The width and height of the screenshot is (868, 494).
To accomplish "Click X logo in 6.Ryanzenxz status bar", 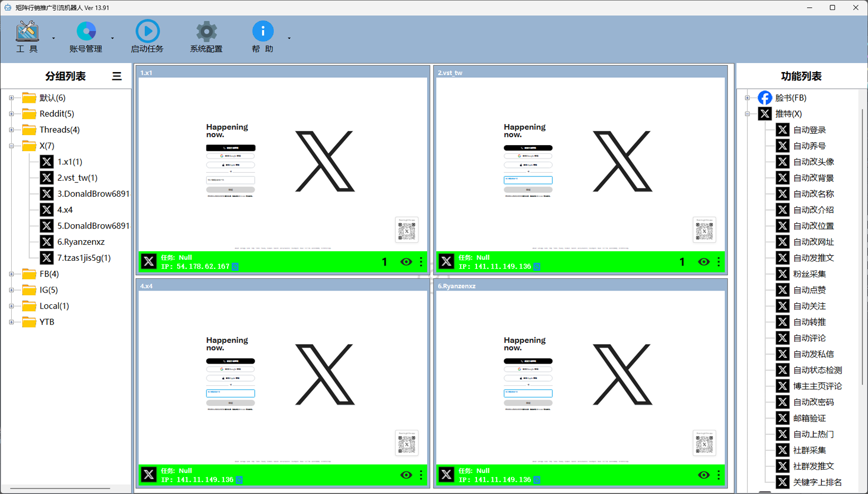I will (446, 474).
